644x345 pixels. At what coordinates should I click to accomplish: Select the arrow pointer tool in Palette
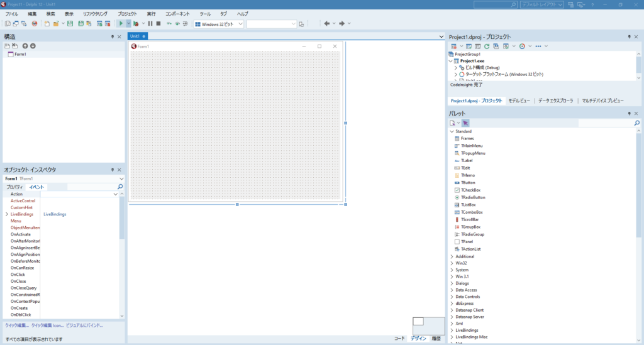[465, 123]
